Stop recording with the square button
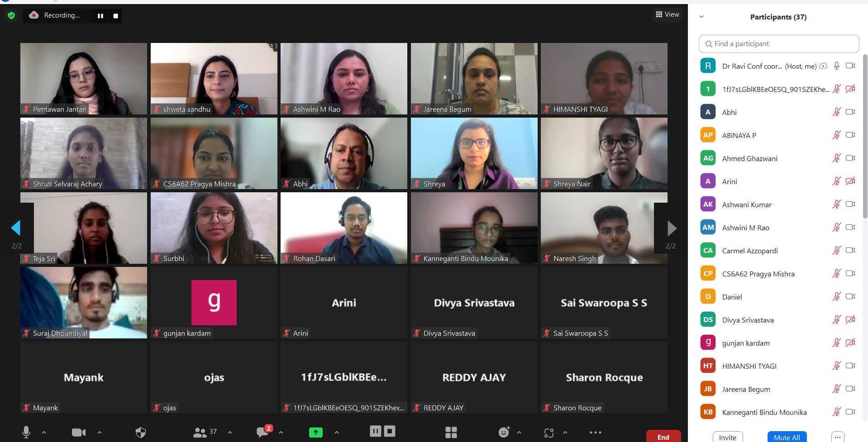 coord(115,16)
